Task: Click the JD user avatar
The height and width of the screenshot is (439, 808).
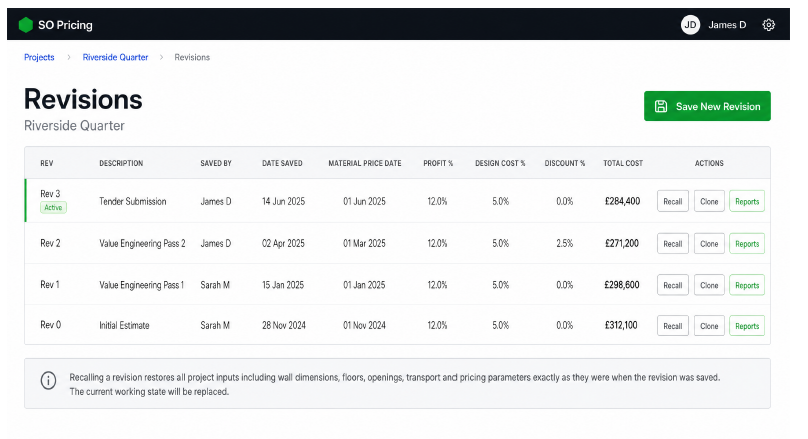Action: pyautogui.click(x=690, y=25)
